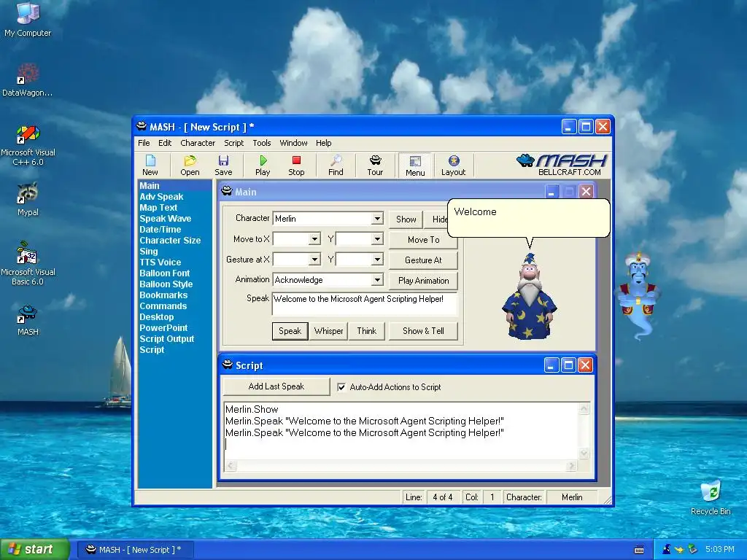Viewport: 747px width, 560px height.
Task: Open the Recycle Bin icon
Action: [x=711, y=497]
